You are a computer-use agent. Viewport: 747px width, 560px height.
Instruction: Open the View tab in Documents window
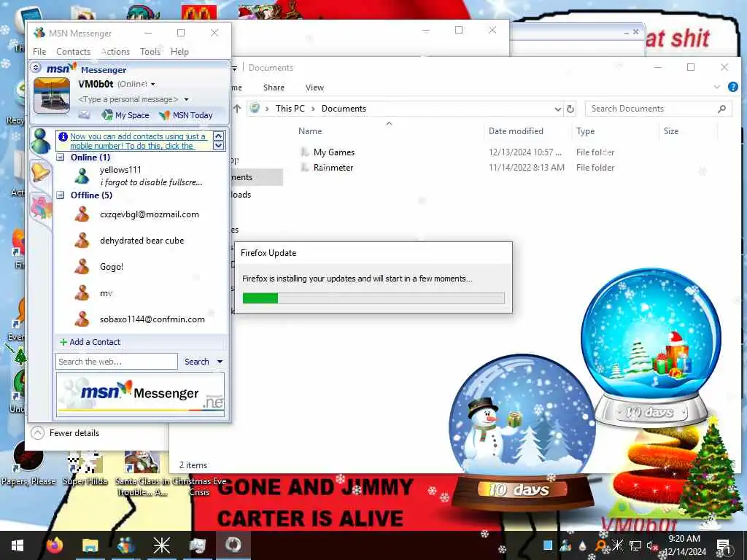(314, 87)
